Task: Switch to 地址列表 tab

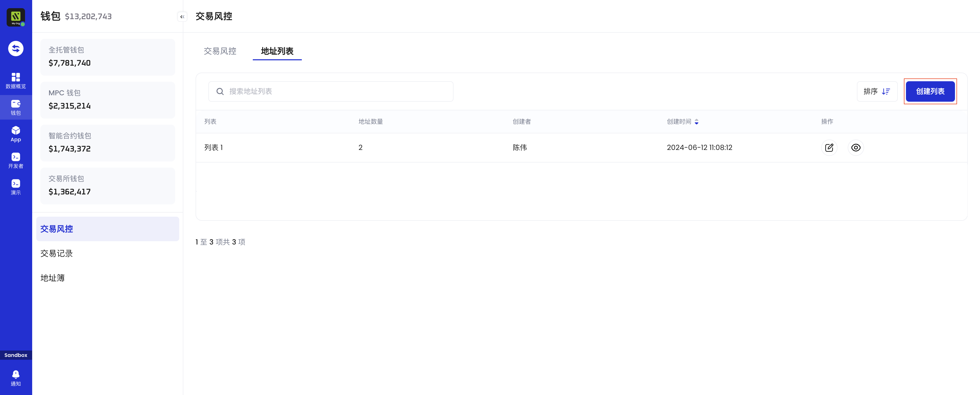Action: click(277, 51)
